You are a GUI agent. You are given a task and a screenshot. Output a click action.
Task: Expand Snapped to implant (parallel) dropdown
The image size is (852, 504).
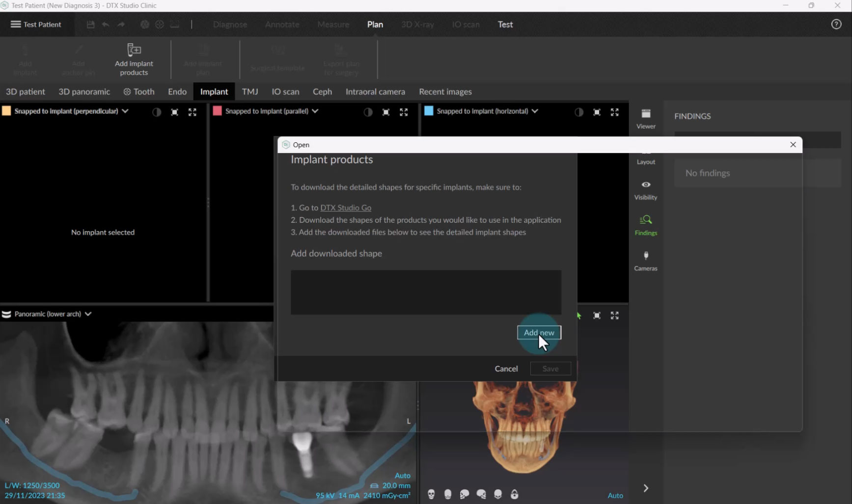pos(315,111)
